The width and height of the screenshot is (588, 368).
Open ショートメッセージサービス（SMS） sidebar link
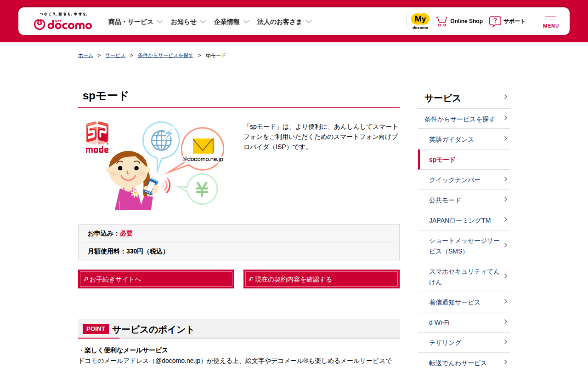(x=464, y=246)
